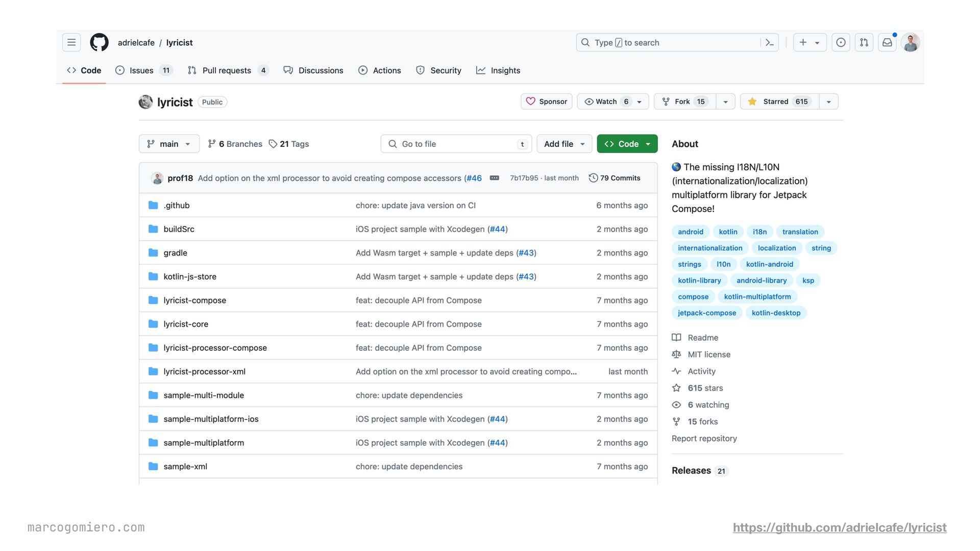Expand the fork options caret
980x551 pixels.
click(x=725, y=102)
